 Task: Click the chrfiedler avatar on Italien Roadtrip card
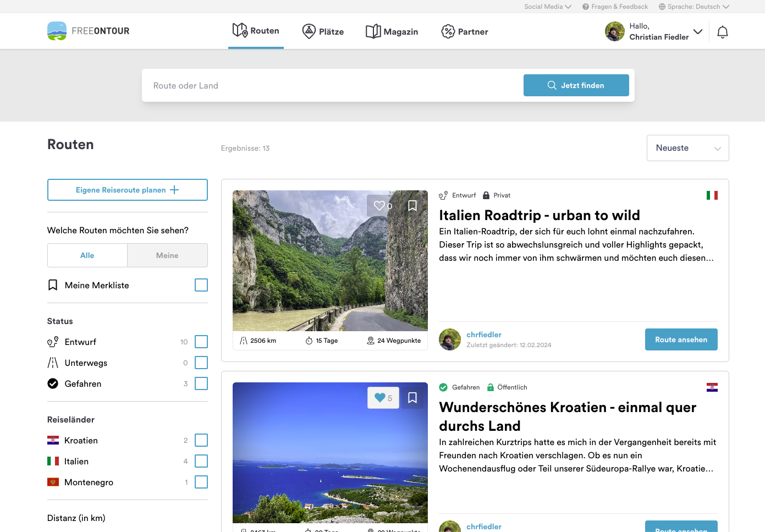450,339
